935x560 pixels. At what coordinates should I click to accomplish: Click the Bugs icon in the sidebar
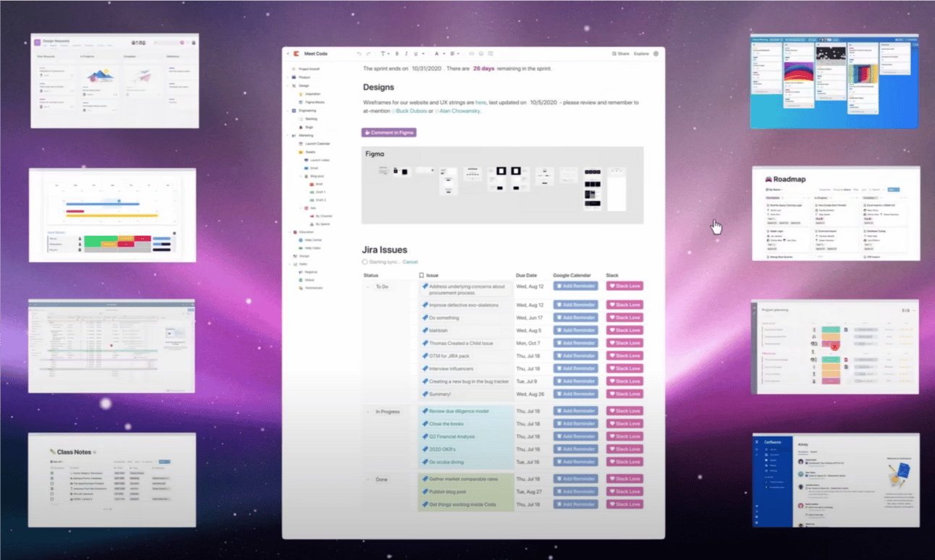click(x=300, y=127)
